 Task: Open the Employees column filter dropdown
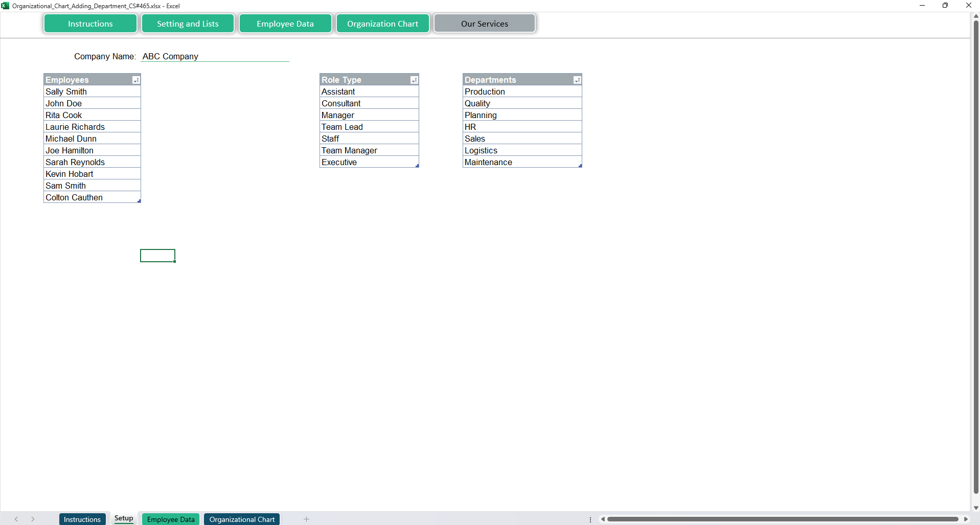[136, 80]
